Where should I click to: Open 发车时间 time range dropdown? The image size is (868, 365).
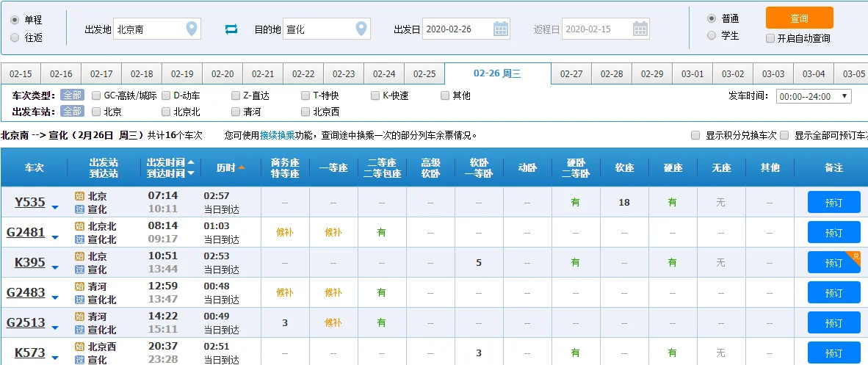(x=813, y=96)
